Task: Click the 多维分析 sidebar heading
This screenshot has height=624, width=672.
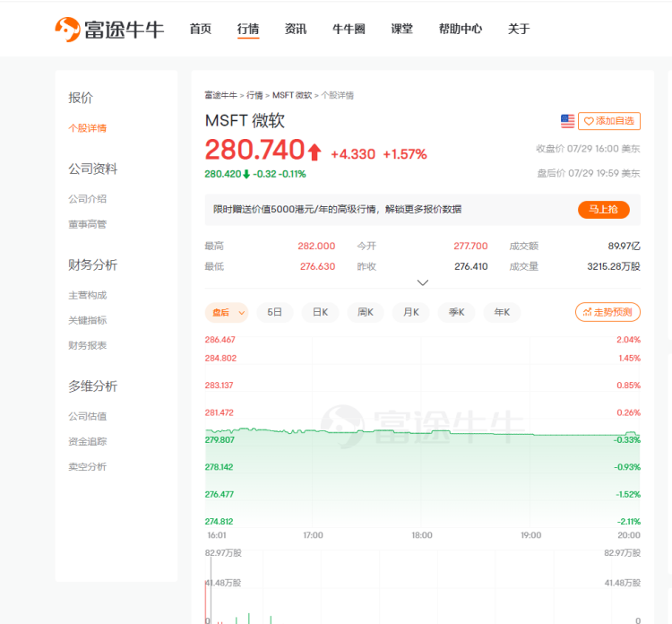Action: (93, 386)
